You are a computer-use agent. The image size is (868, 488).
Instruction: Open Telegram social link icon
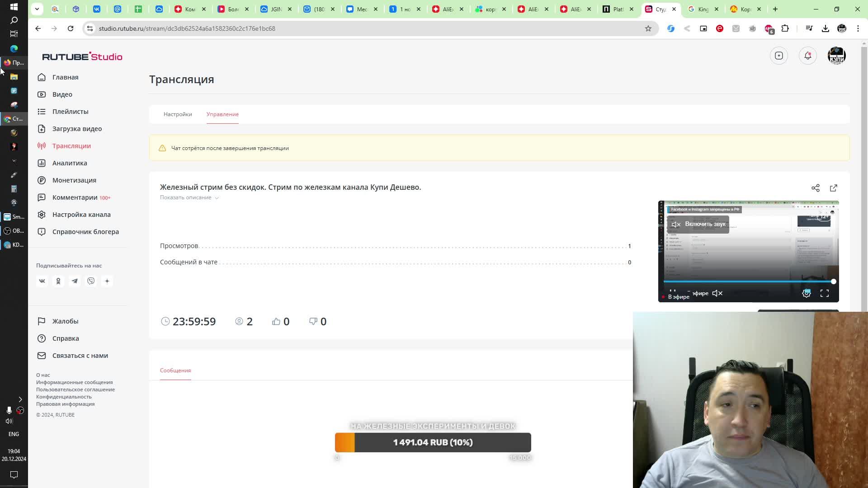[x=75, y=281]
